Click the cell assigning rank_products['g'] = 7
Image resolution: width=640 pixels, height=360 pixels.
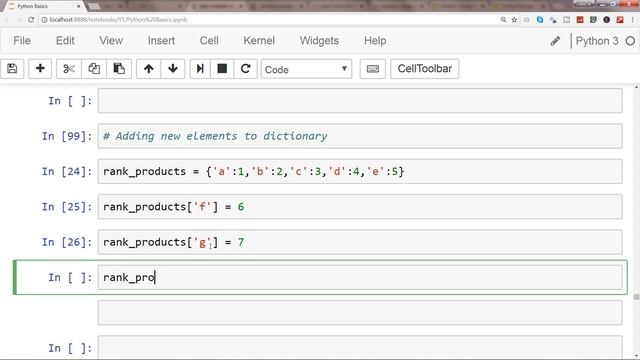pos(360,242)
